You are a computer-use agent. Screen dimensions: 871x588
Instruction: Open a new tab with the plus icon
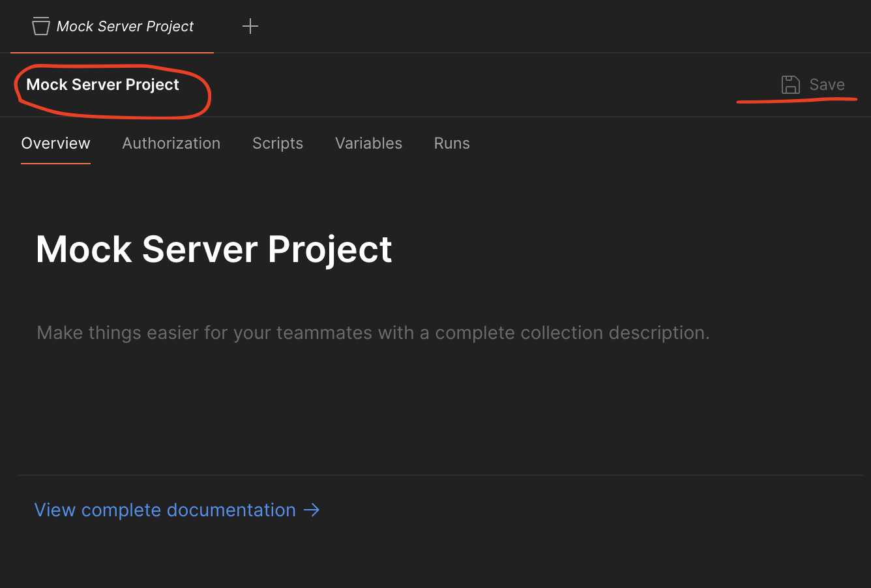[x=250, y=26]
